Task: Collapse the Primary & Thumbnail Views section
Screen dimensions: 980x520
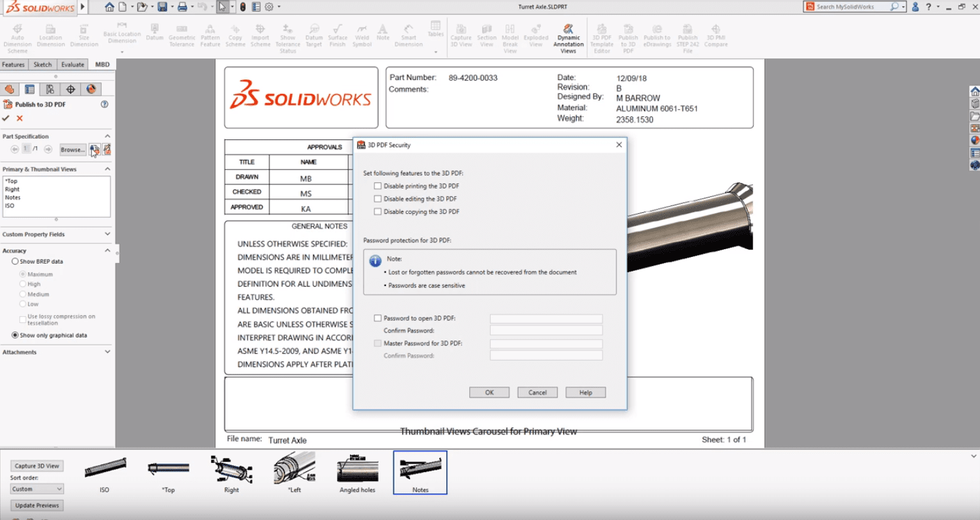Action: click(107, 169)
